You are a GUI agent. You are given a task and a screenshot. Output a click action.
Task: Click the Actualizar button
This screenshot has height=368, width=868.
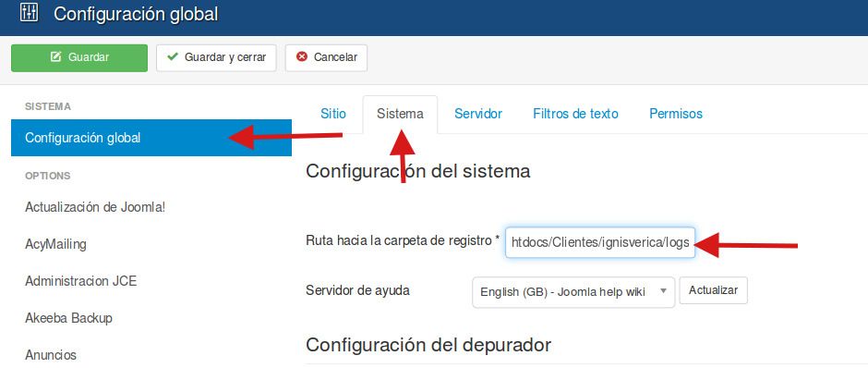pos(714,290)
